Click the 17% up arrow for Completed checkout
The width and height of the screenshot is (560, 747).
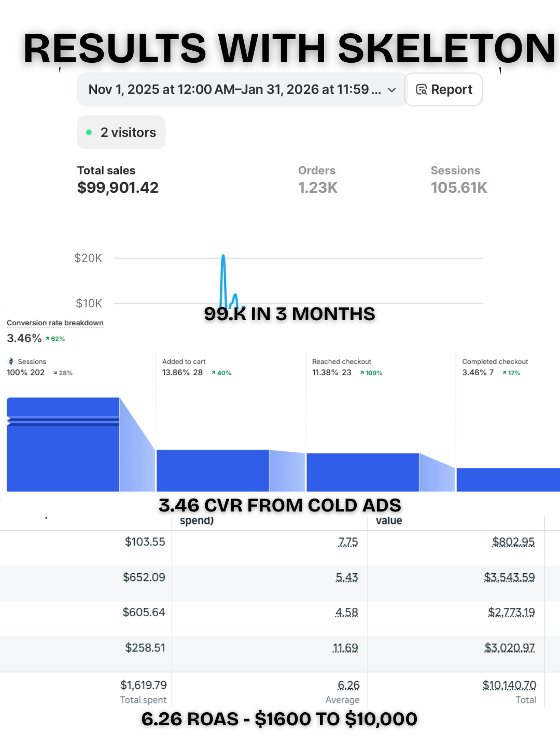[x=505, y=373]
